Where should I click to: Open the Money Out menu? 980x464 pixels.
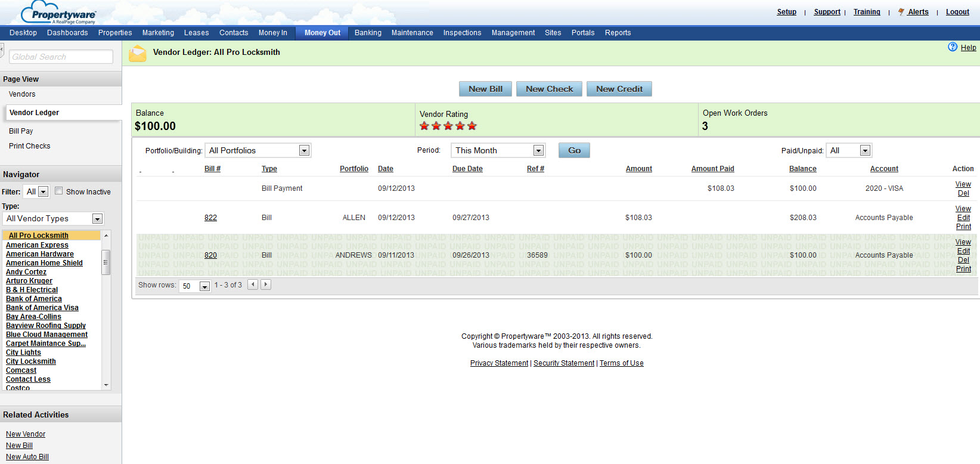(x=322, y=33)
